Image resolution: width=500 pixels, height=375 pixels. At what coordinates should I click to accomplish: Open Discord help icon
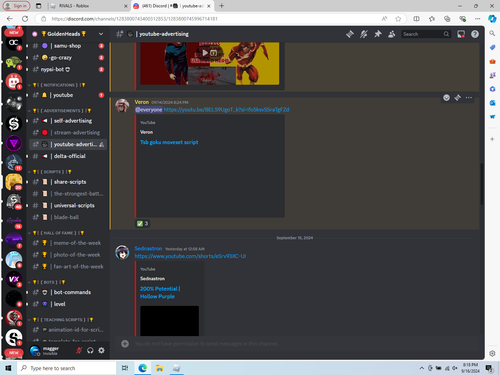475,34
